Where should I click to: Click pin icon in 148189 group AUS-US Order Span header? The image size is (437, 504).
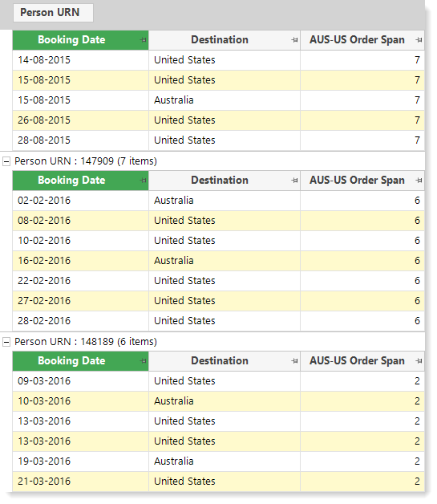(x=419, y=361)
